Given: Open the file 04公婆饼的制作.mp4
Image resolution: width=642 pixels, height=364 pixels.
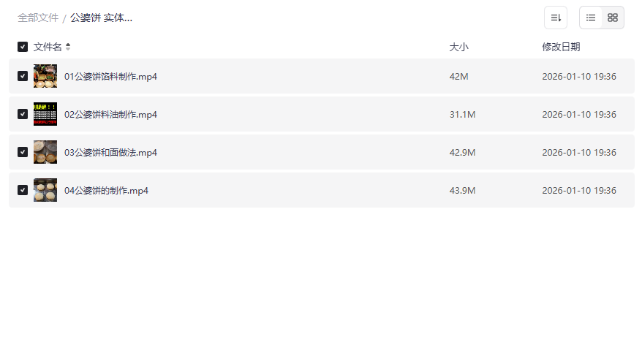Looking at the screenshot, I should coord(106,190).
